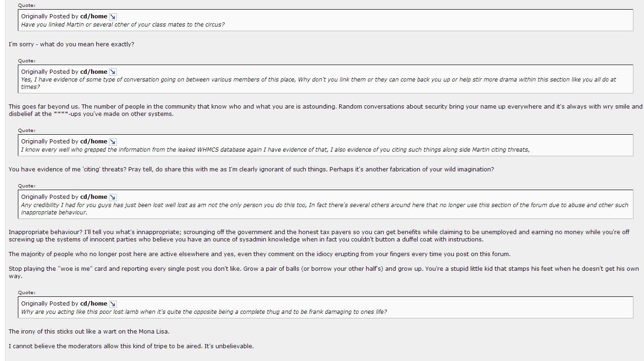This screenshot has height=361, width=644.
Task: Open original post from the circus quote
Action: point(113,16)
